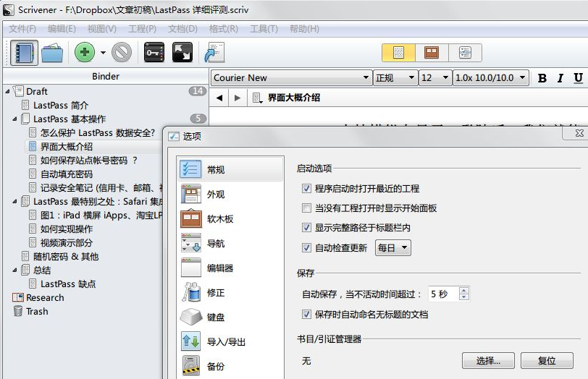Screen dimensions: 588x379
Task: Increase auto-save seconds with spinner up
Action: (464, 290)
